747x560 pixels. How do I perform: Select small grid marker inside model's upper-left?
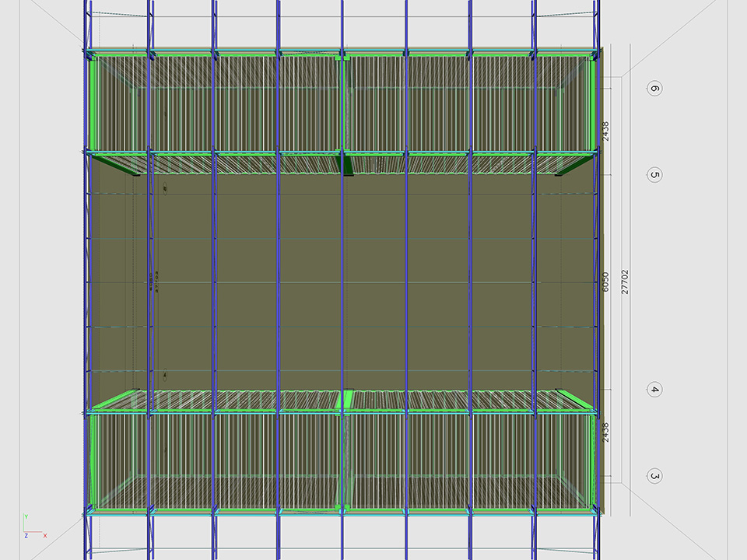coord(165,188)
